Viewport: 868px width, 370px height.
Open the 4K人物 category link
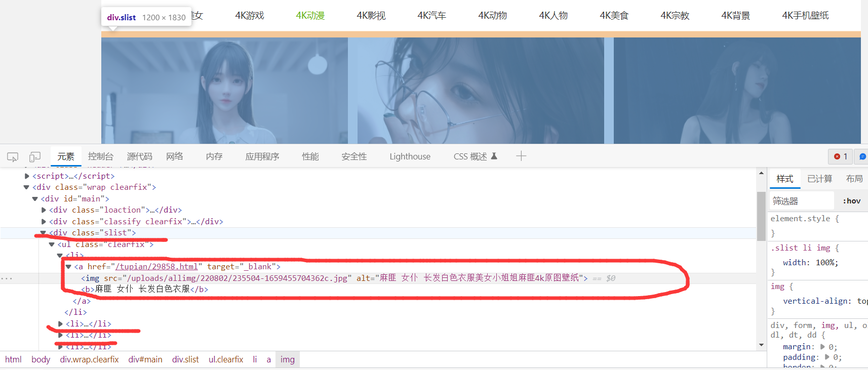pos(554,16)
